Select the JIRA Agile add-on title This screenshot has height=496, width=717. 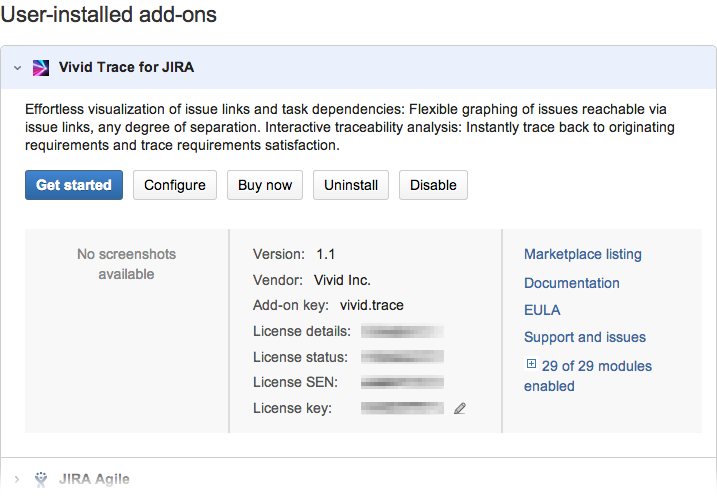pos(94,479)
